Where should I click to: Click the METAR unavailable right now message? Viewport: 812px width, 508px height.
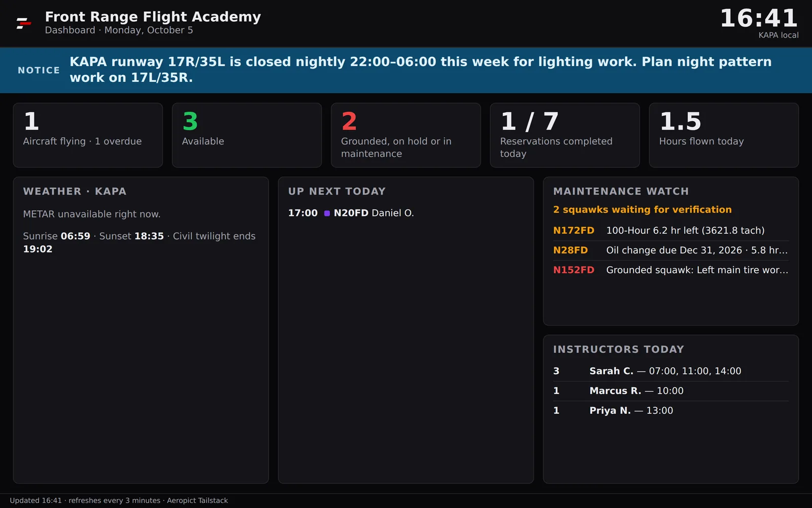pos(91,214)
